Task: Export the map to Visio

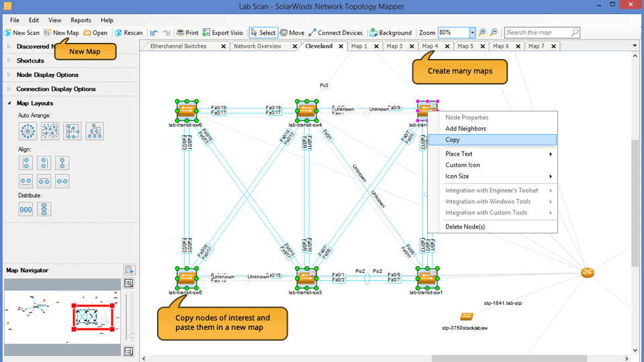Action: coord(223,33)
